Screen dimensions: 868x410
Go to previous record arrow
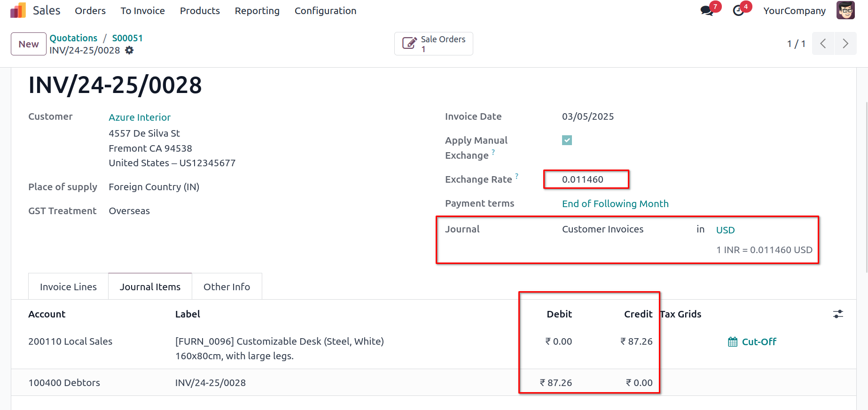(823, 44)
